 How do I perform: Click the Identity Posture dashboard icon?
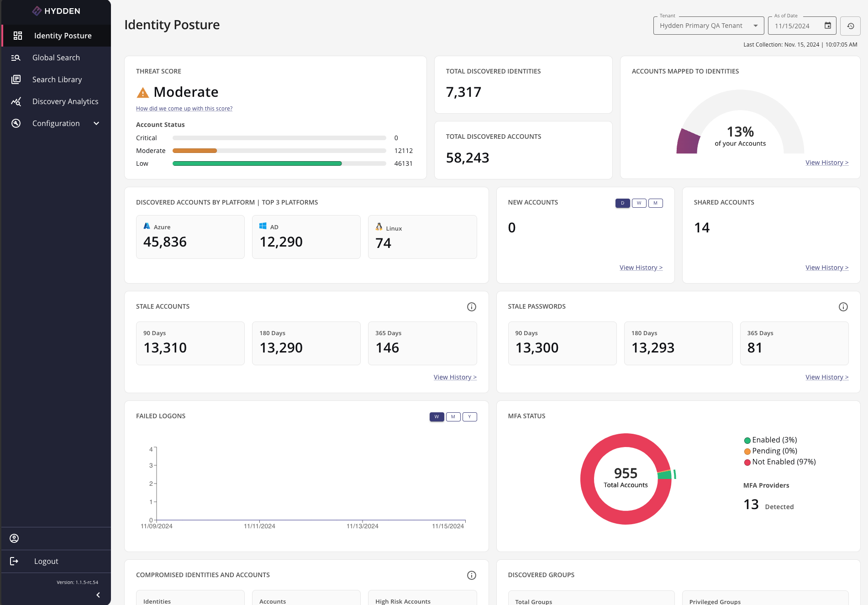[18, 36]
